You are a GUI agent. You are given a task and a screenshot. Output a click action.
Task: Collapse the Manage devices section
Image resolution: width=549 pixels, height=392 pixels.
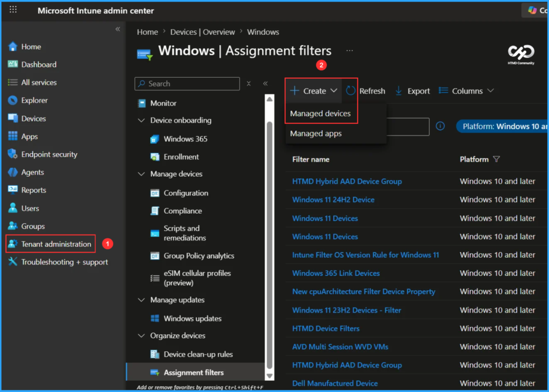pos(141,174)
